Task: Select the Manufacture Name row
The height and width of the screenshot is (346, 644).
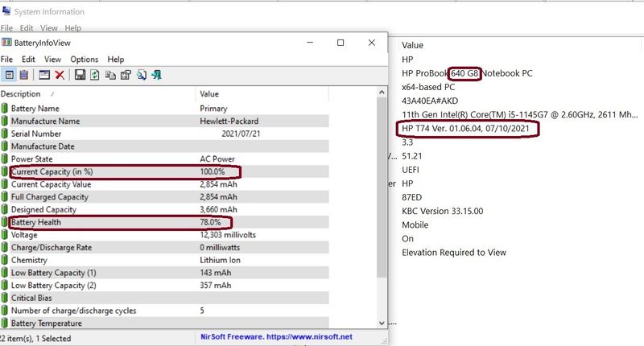Action: pos(164,121)
